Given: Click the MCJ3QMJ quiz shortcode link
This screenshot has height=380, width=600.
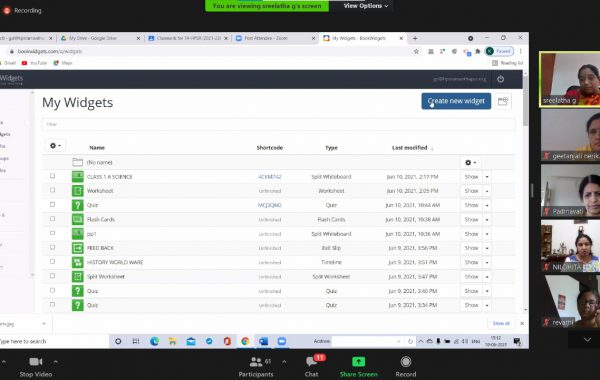Looking at the screenshot, I should point(270,205).
